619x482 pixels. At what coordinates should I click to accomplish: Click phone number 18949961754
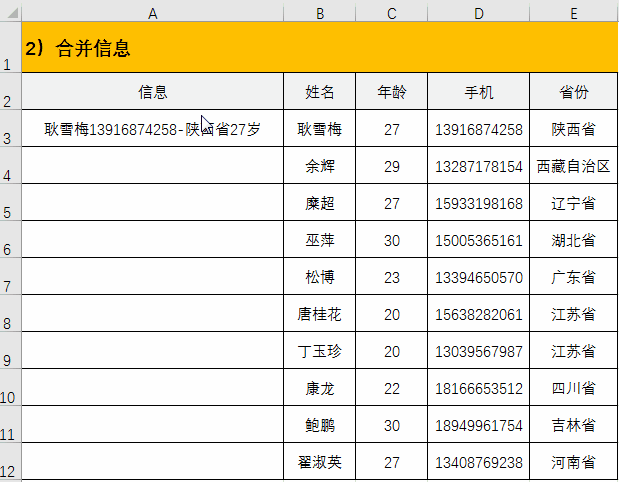(478, 426)
